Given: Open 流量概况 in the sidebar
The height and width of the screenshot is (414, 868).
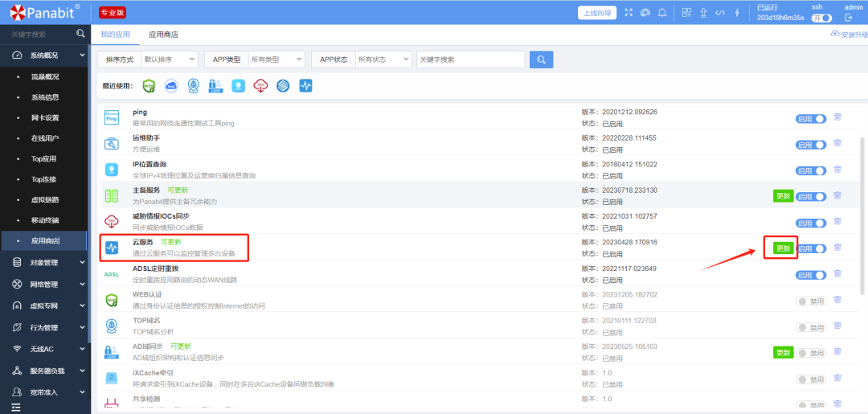Looking at the screenshot, I should click(45, 77).
